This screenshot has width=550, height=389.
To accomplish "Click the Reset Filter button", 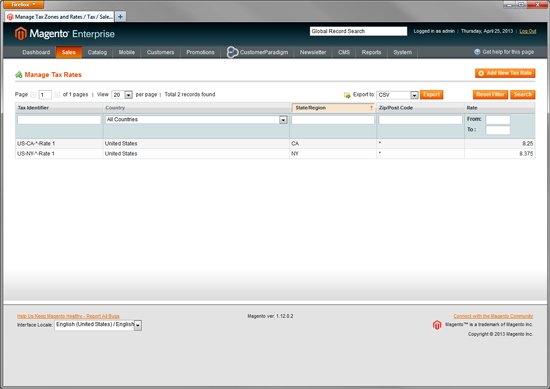I will tap(490, 95).
